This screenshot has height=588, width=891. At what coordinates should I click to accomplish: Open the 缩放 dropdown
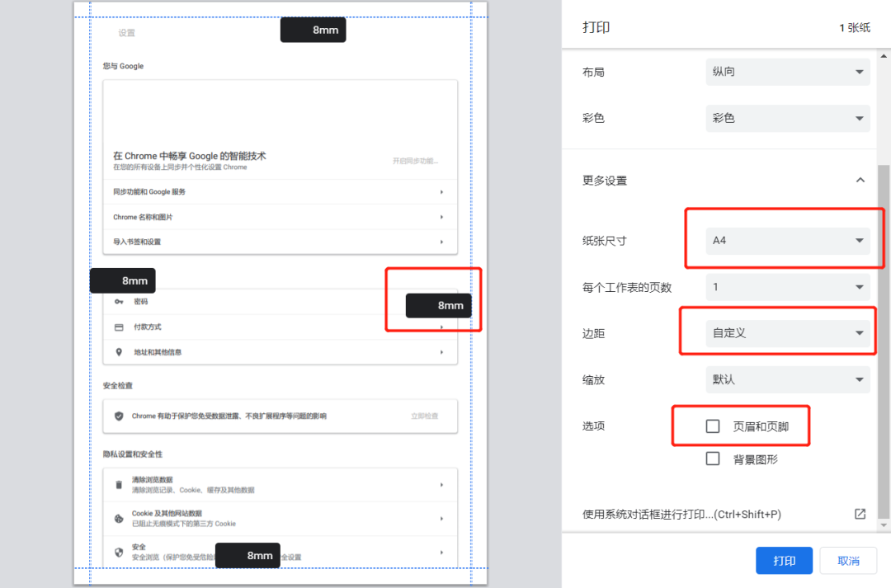pos(786,379)
